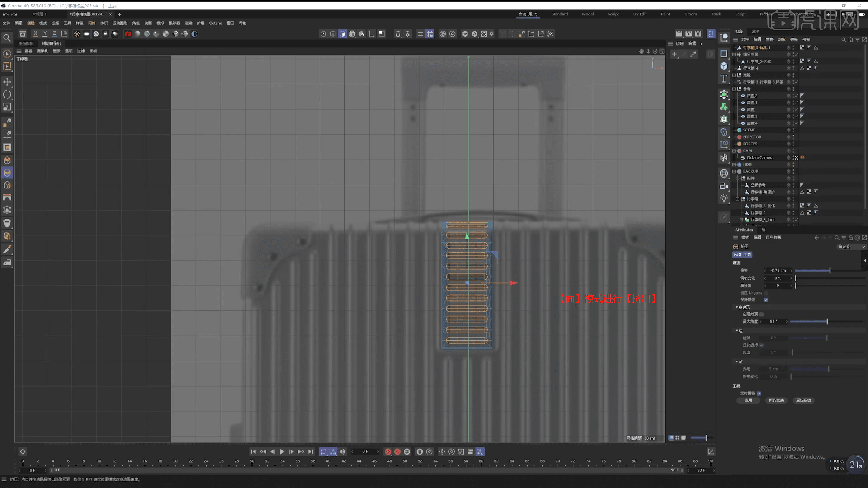Switch to Sculpt layout tab
Screen dimensions: 868x488
click(613, 14)
